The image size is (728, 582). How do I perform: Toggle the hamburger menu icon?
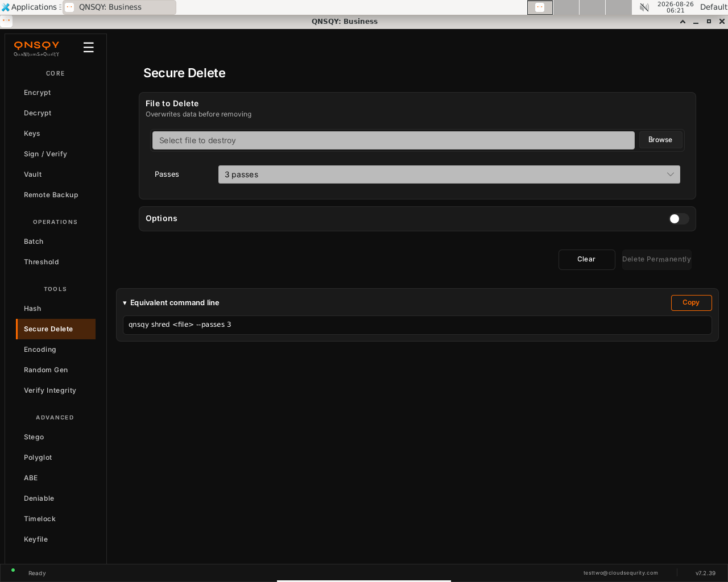coord(88,47)
